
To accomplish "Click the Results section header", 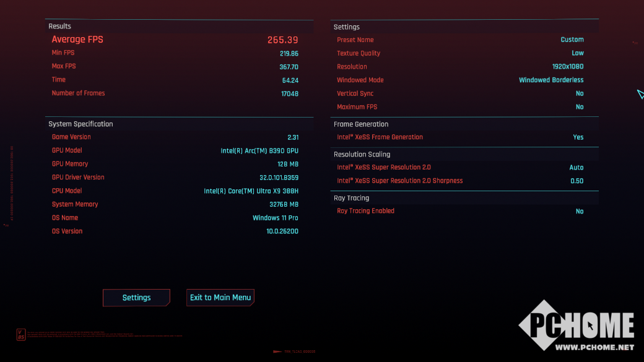I will click(60, 26).
